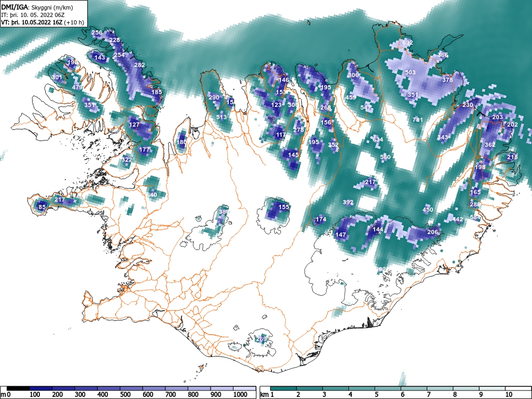Click the 290 visibility value
This screenshot has height=399, width=532.
pyautogui.click(x=214, y=97)
